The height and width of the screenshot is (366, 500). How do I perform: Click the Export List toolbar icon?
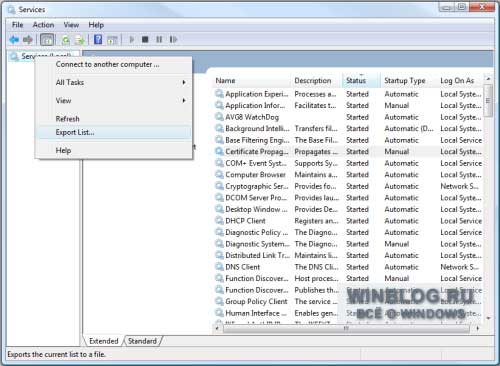coord(80,40)
